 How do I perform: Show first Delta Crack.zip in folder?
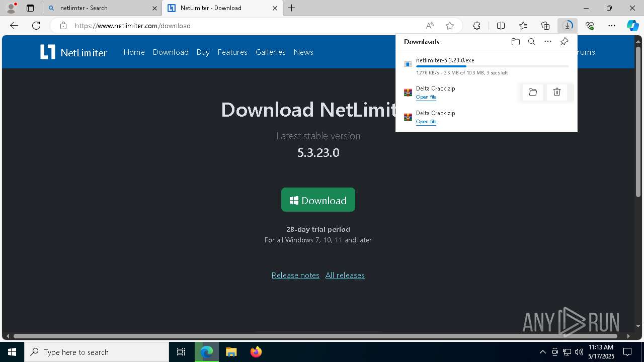click(533, 92)
